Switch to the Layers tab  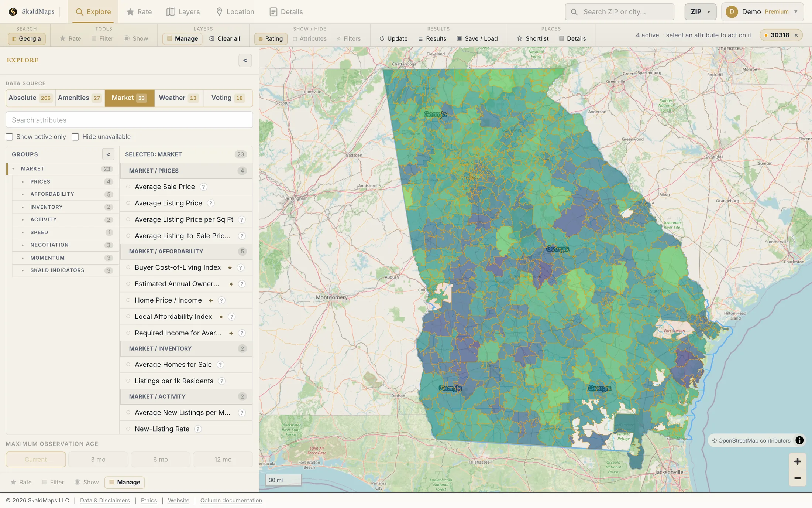tap(183, 11)
